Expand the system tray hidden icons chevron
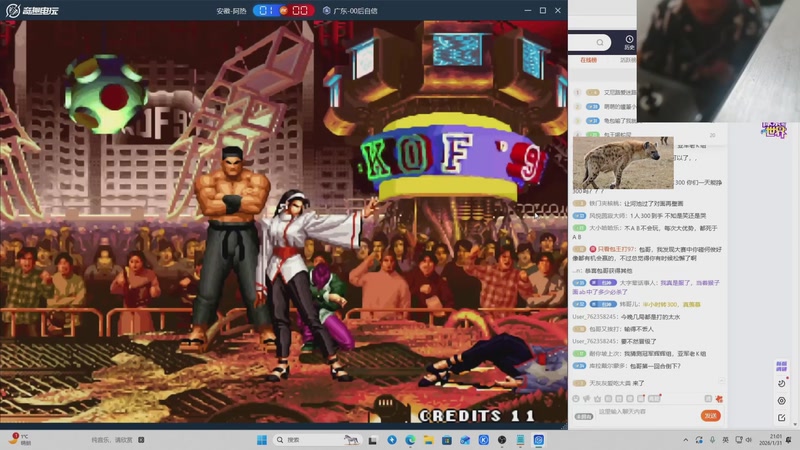 click(x=685, y=440)
